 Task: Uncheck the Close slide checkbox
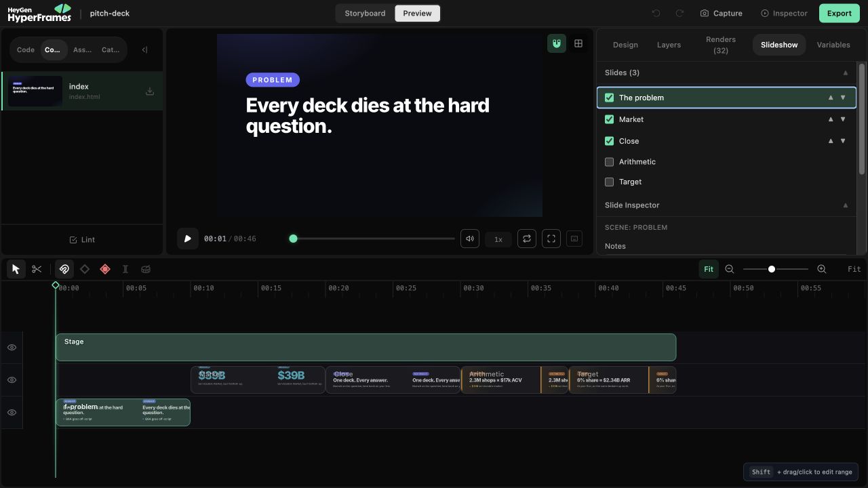(609, 141)
